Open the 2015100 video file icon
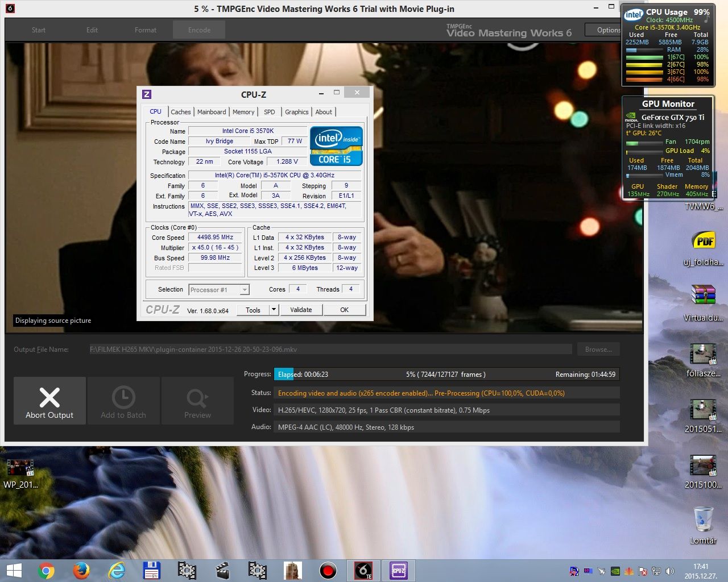728x582 pixels. pyautogui.click(x=704, y=471)
